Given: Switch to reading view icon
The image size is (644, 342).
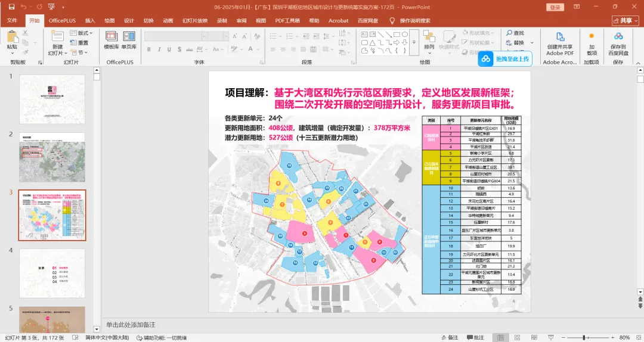Looking at the screenshot, I should tap(534, 337).
